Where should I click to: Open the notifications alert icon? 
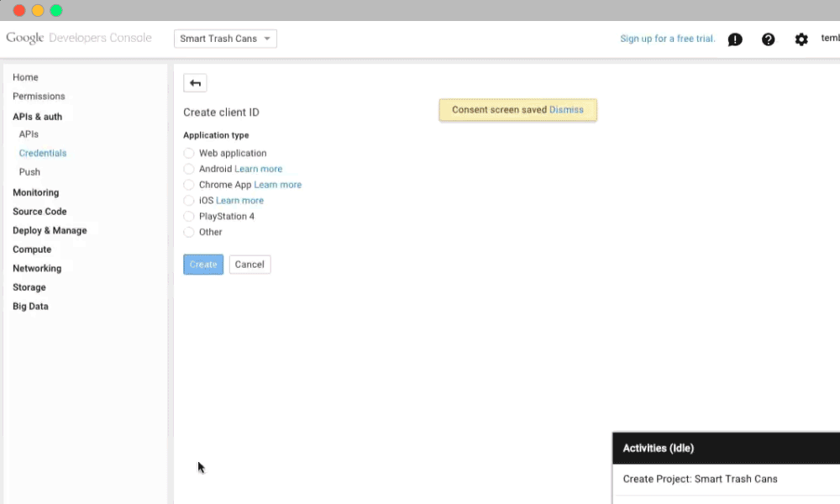tap(735, 39)
